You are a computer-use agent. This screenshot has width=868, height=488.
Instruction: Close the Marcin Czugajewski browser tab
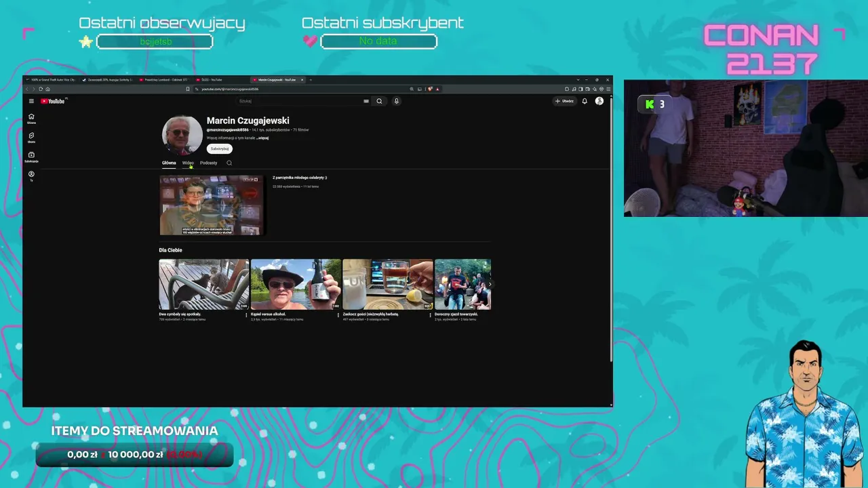[302, 80]
